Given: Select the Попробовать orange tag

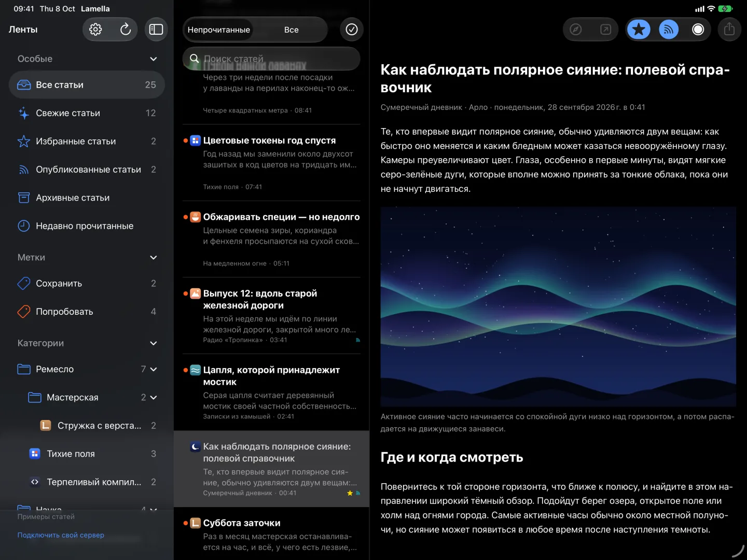Looking at the screenshot, I should pos(87,312).
